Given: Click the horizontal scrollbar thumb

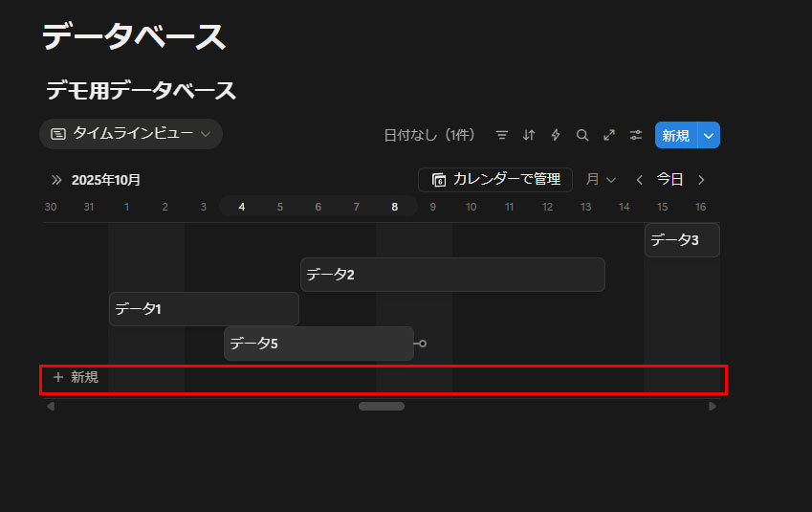Looking at the screenshot, I should point(381,406).
